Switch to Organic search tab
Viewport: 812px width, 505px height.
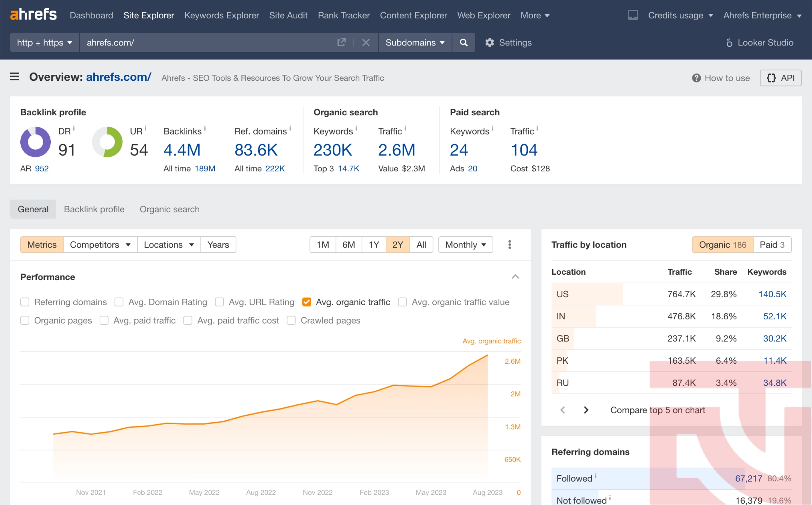(x=170, y=209)
